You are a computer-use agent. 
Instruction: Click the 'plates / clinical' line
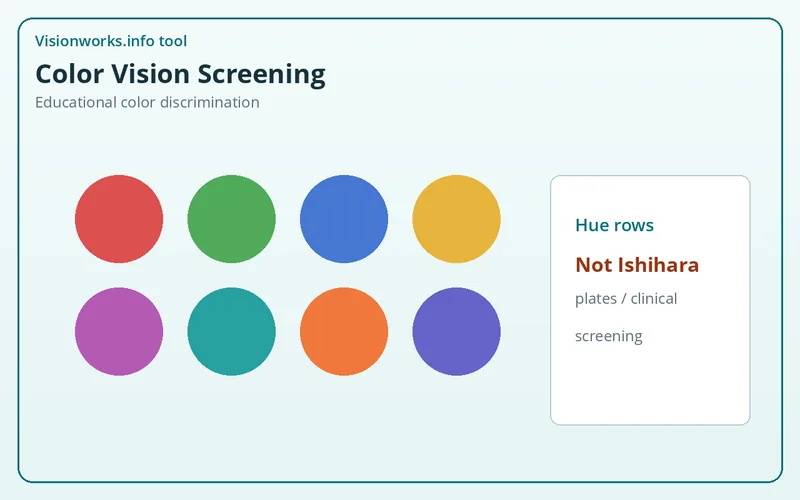pos(626,298)
